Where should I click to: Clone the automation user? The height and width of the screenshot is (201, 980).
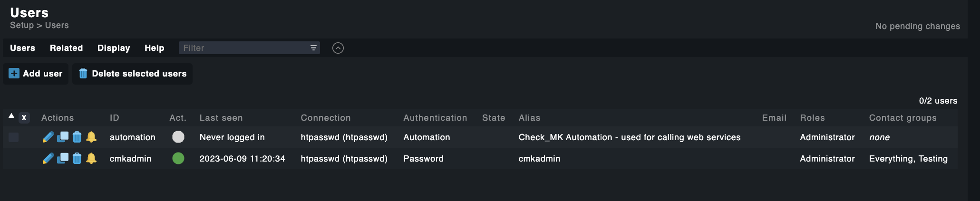[x=63, y=137]
